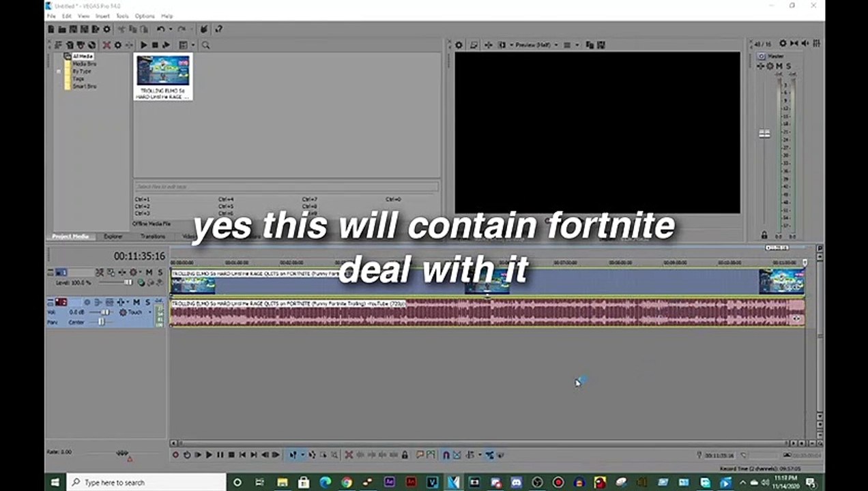Open the View menu
This screenshot has width=868, height=491.
point(83,16)
